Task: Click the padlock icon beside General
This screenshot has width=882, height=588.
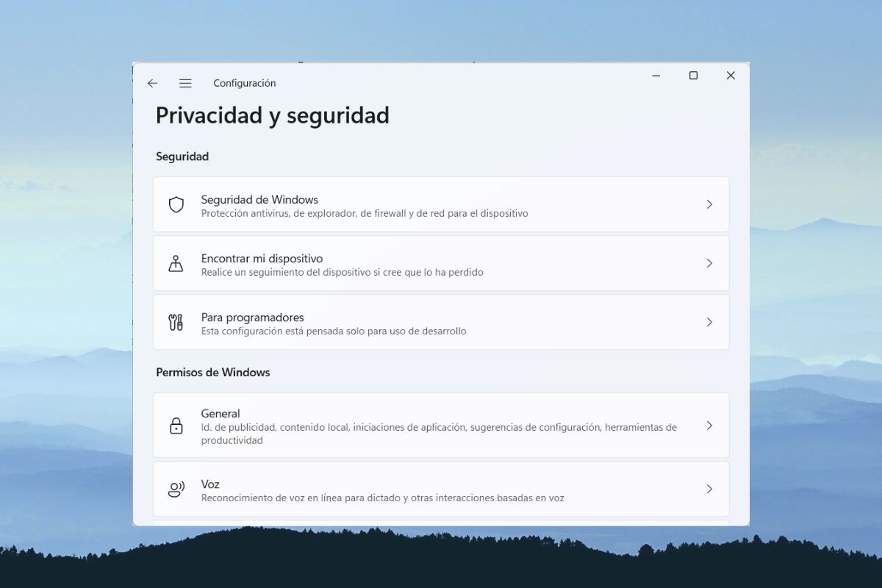Action: (176, 426)
